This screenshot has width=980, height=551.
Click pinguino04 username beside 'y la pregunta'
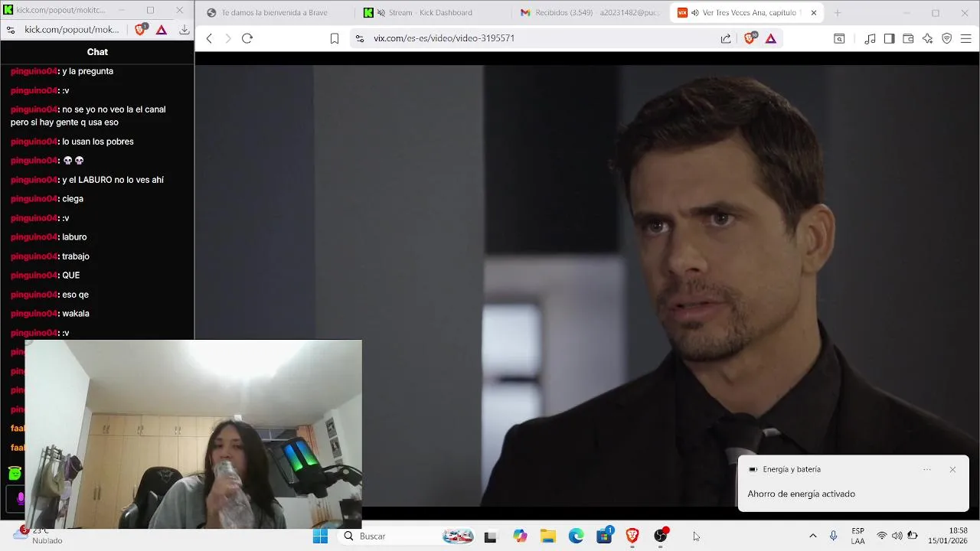pyautogui.click(x=34, y=71)
